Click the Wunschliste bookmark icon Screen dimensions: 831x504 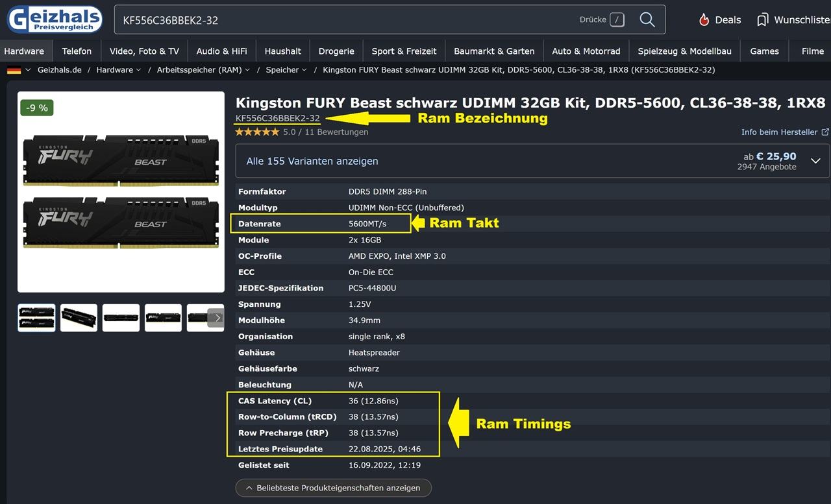763,20
